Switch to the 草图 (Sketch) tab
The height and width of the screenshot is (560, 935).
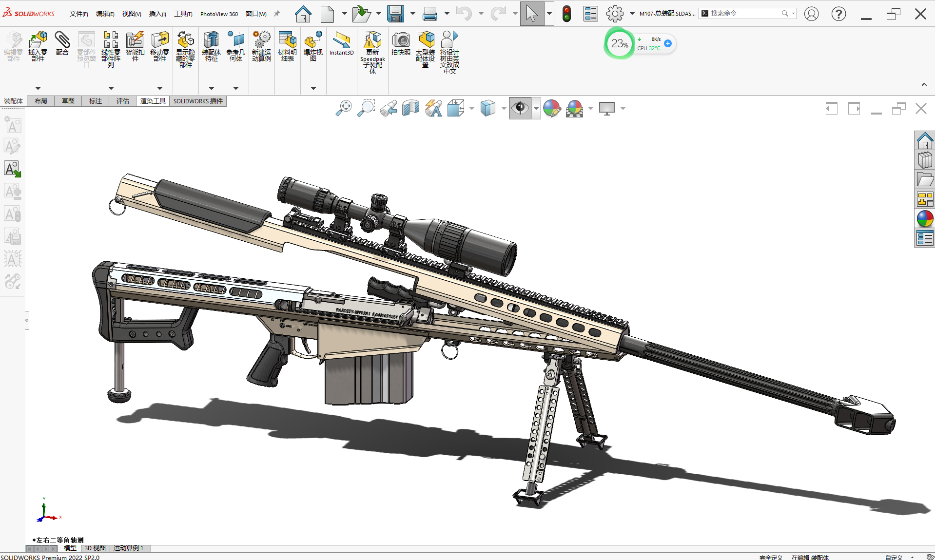click(x=68, y=101)
